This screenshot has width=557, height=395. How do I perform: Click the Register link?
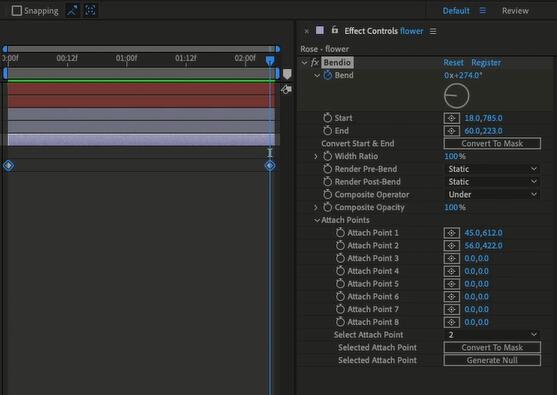click(x=486, y=63)
